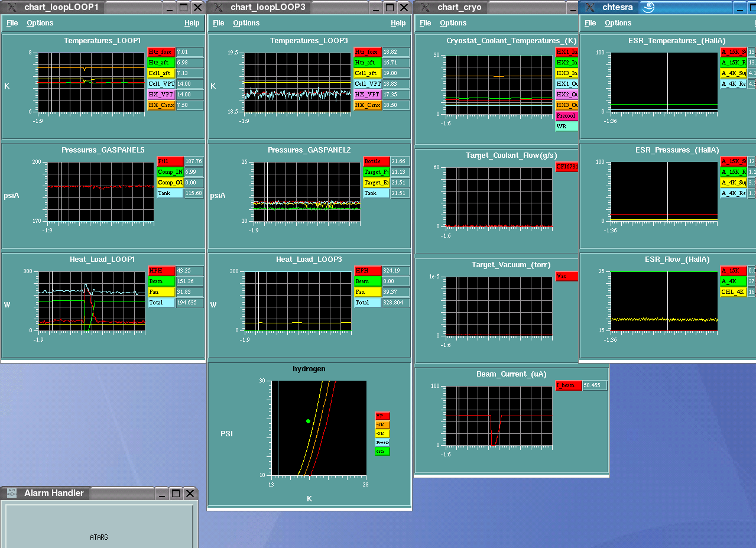This screenshot has width=756, height=548.
Task: Click the HPH legend in Heat_Load_LOOP1
Action: [x=161, y=271]
